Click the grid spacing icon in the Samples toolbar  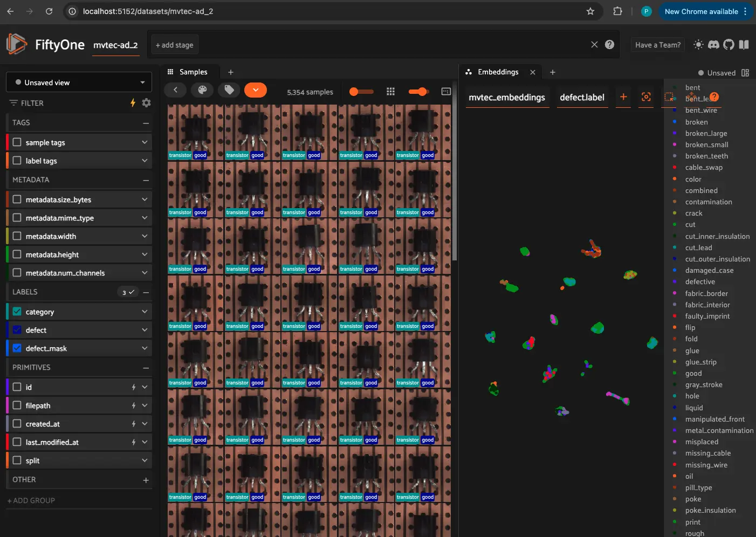click(391, 92)
